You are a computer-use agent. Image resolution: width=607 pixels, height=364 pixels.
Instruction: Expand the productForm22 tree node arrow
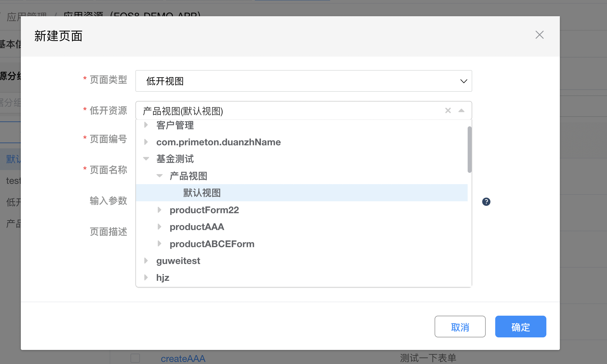point(160,210)
